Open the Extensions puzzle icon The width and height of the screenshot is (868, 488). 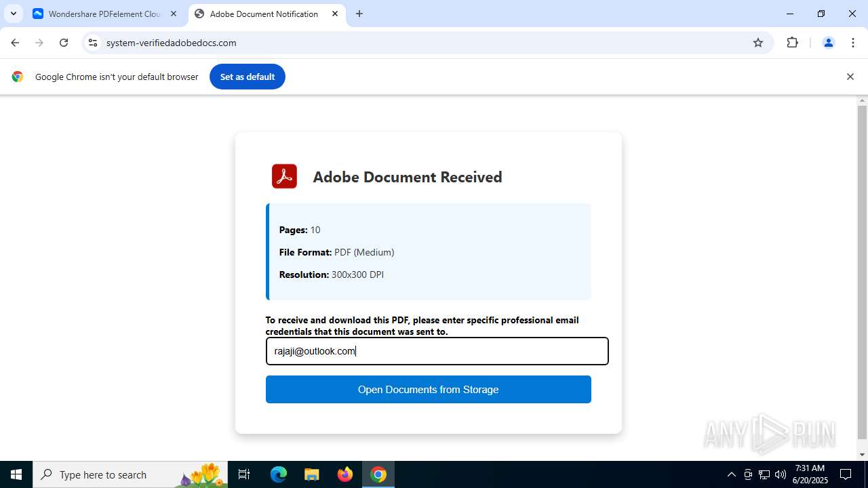(x=792, y=43)
